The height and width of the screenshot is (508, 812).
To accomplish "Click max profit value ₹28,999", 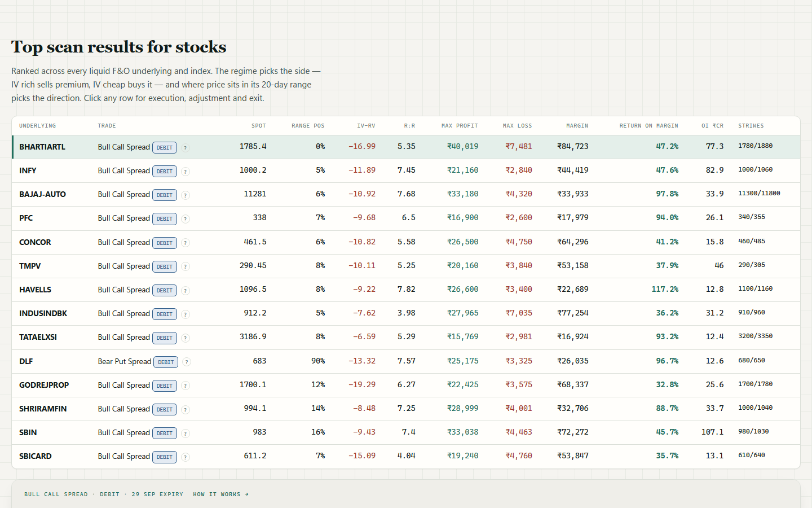I will [462, 409].
